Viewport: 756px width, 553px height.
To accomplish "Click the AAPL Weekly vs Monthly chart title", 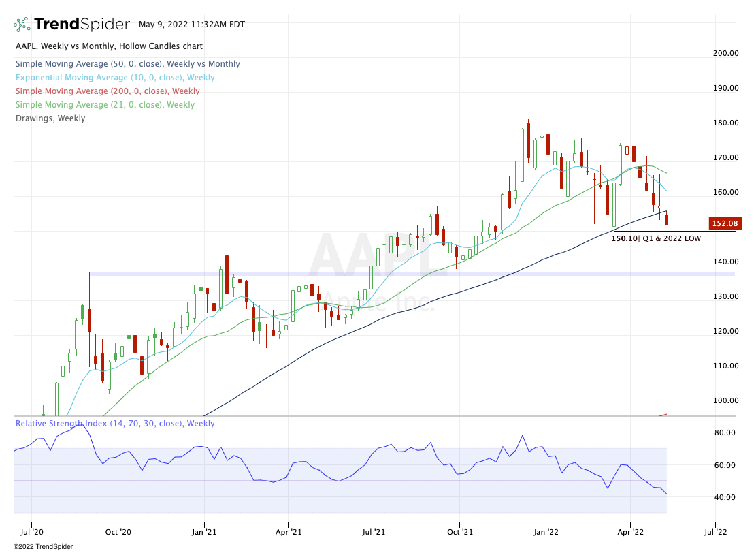I will [x=109, y=46].
